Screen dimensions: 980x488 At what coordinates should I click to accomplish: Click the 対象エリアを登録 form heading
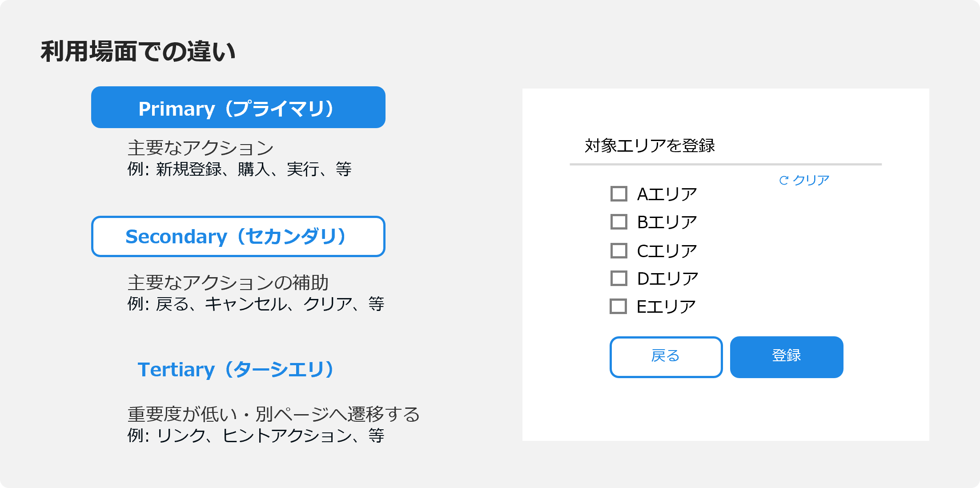pyautogui.click(x=649, y=146)
